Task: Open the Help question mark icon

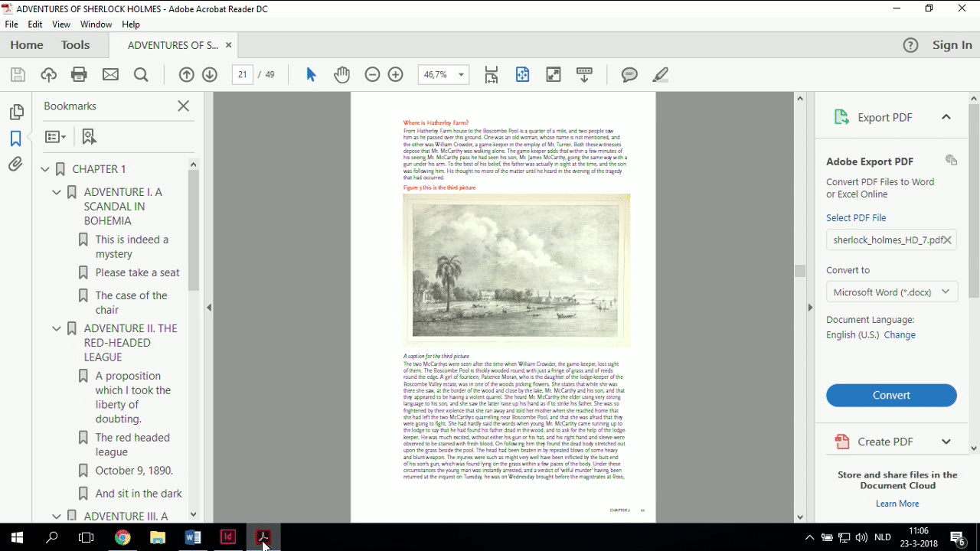Action: 910,45
